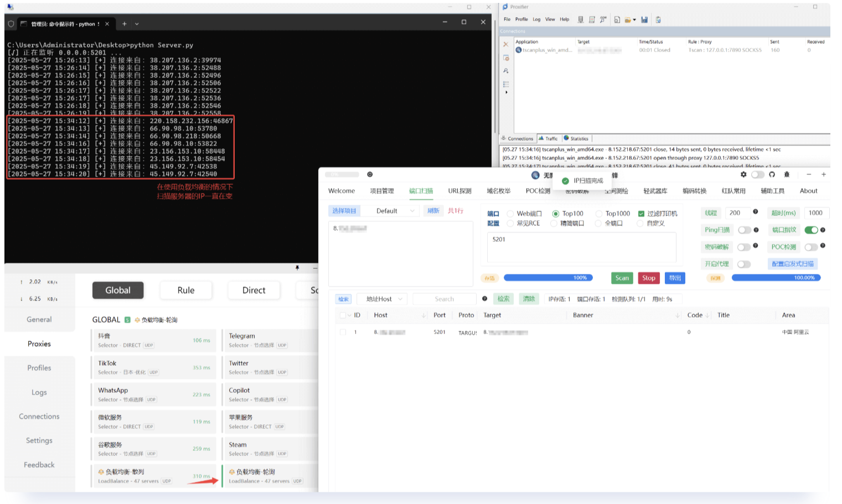Image resolution: width=842 pixels, height=504 pixels.
Task: Select the Web端口 radio option
Action: click(510, 214)
